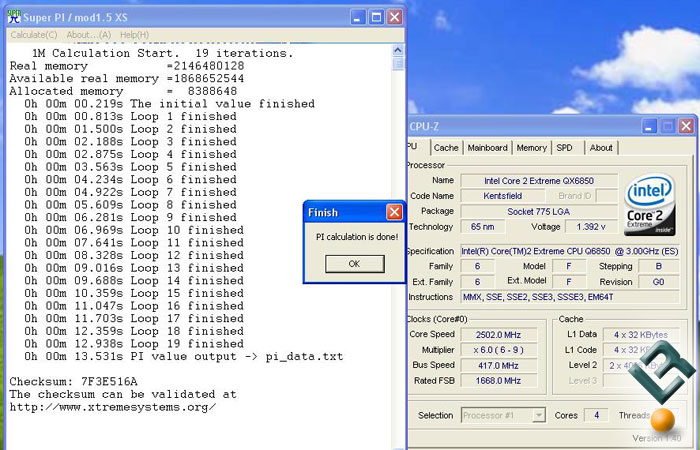Viewport: 700px width, 450px height.
Task: Click the Instructions field MMX, SSE list
Action: (x=570, y=297)
